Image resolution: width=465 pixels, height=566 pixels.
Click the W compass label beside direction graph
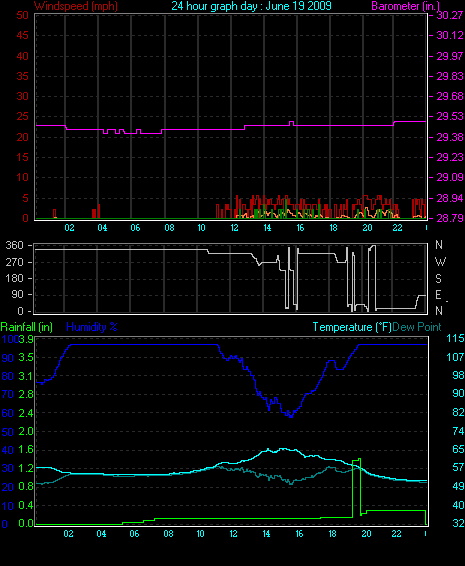tap(440, 261)
